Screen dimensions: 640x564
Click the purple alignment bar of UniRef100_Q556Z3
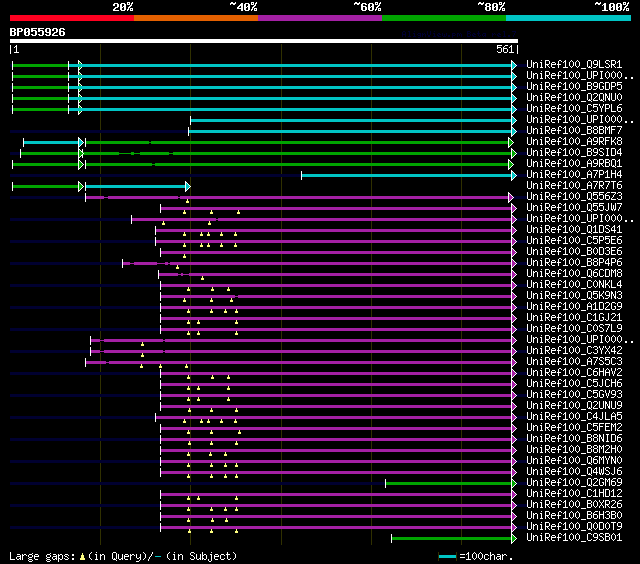click(298, 198)
